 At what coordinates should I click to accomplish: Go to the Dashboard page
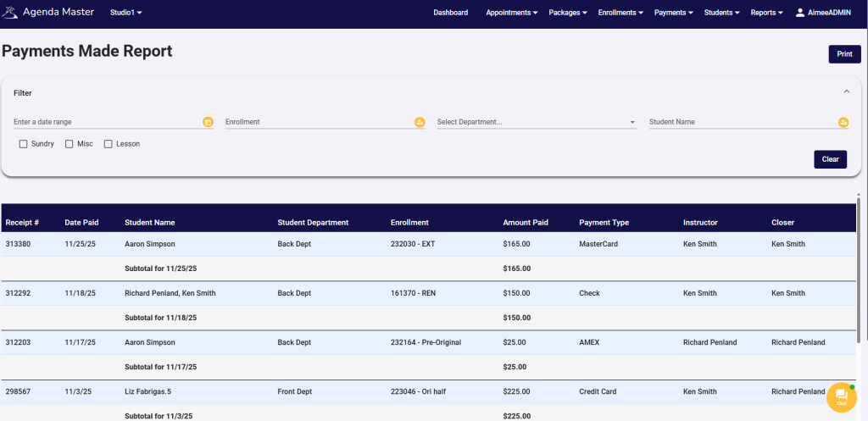(450, 13)
